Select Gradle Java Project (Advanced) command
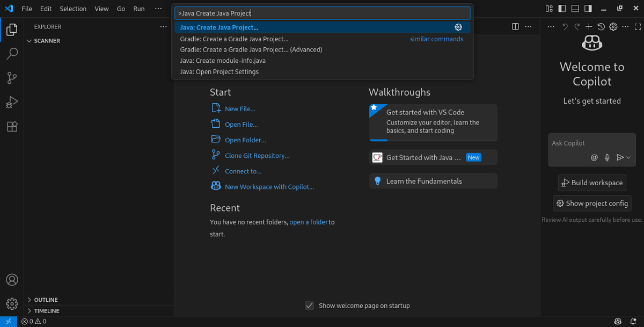The height and width of the screenshot is (327, 644). click(322, 49)
